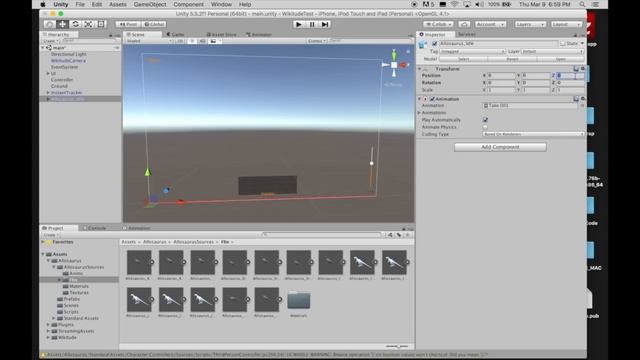Toggle the Animation component enabled checkbox
The height and width of the screenshot is (360, 640).
tap(432, 99)
